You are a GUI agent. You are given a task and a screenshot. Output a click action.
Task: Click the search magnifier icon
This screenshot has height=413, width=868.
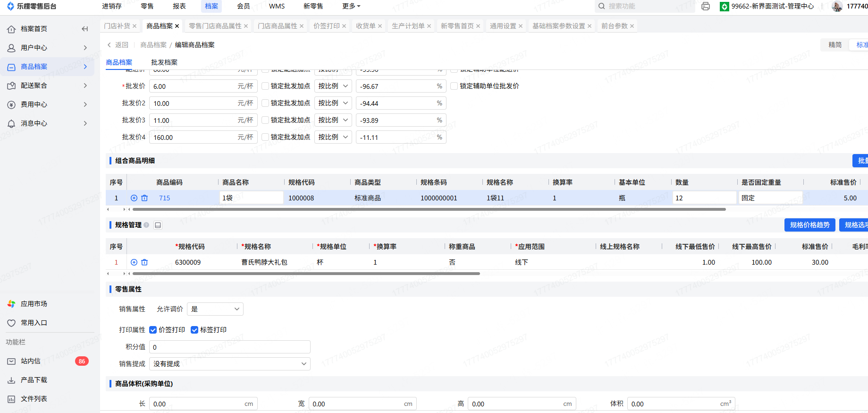click(601, 6)
